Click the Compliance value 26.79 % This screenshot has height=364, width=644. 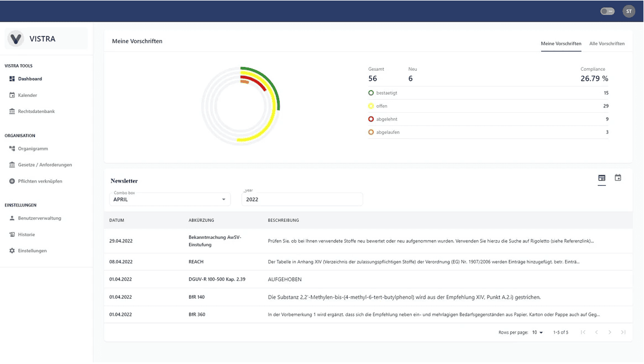click(x=594, y=79)
